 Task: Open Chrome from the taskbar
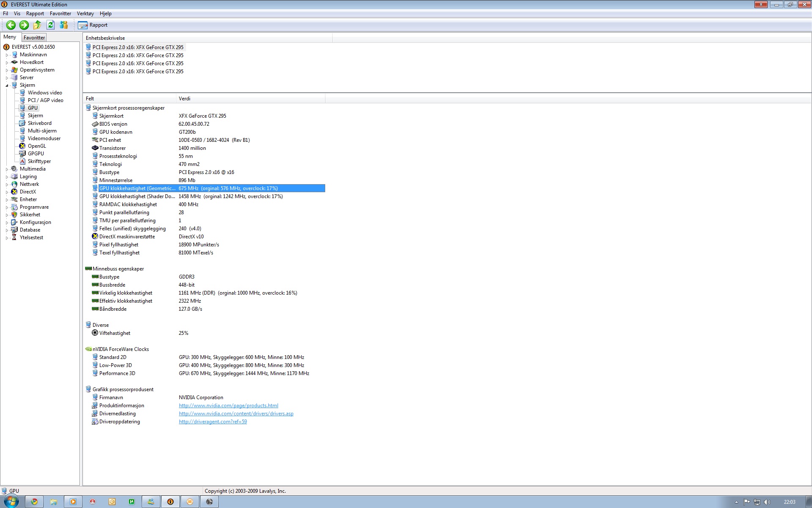[34, 502]
